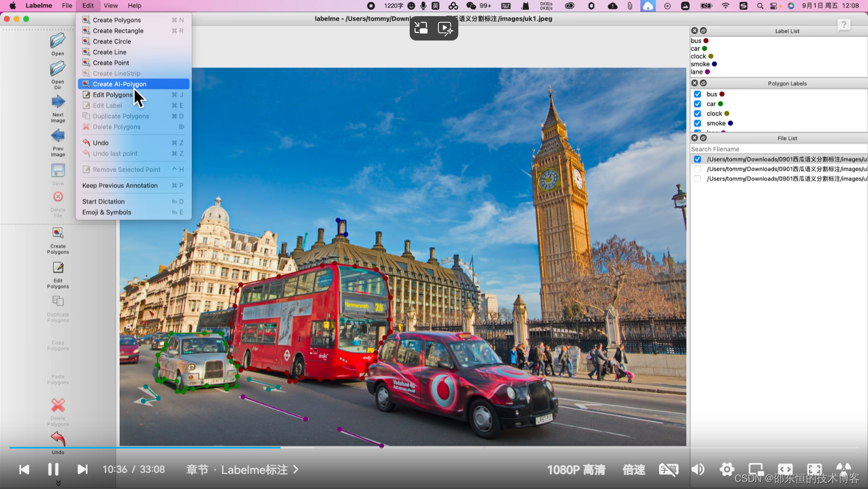Choose Create Polygons from the Edit menu
The width and height of the screenshot is (868, 489).
coord(133,20)
